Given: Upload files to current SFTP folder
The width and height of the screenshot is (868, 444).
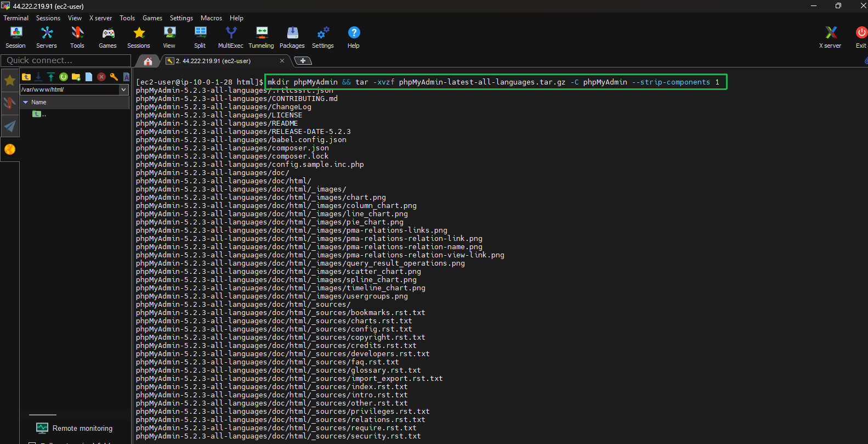Looking at the screenshot, I should 51,77.
